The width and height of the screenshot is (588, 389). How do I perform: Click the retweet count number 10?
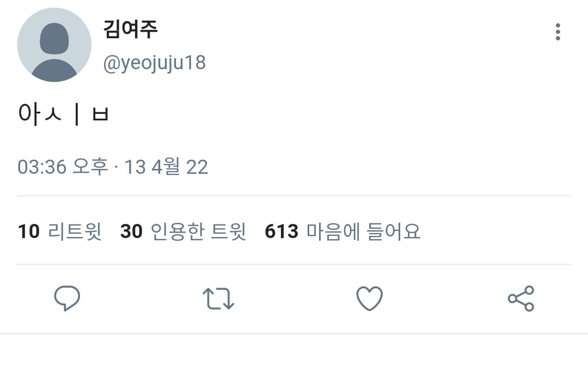point(29,232)
